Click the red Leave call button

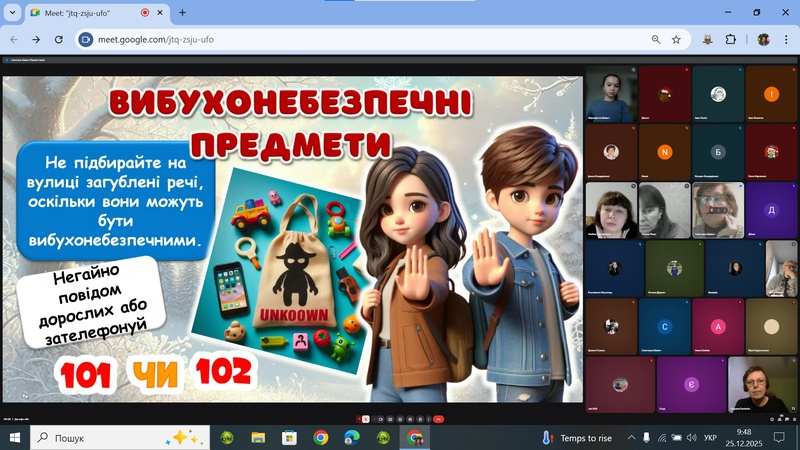pyautogui.click(x=438, y=419)
